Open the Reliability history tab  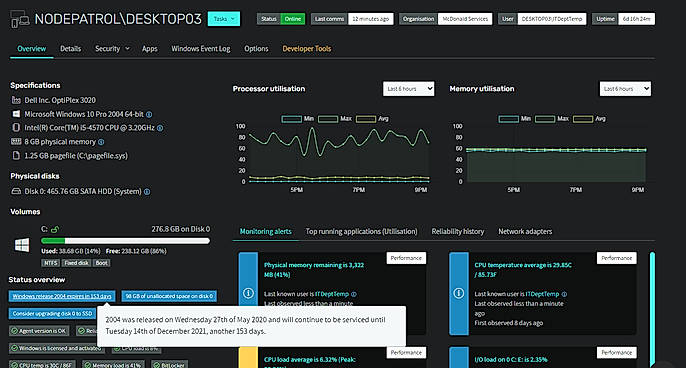(458, 231)
